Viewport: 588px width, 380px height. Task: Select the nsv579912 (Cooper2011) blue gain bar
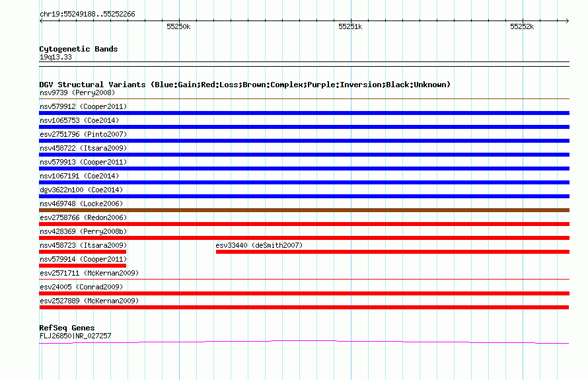(x=304, y=113)
